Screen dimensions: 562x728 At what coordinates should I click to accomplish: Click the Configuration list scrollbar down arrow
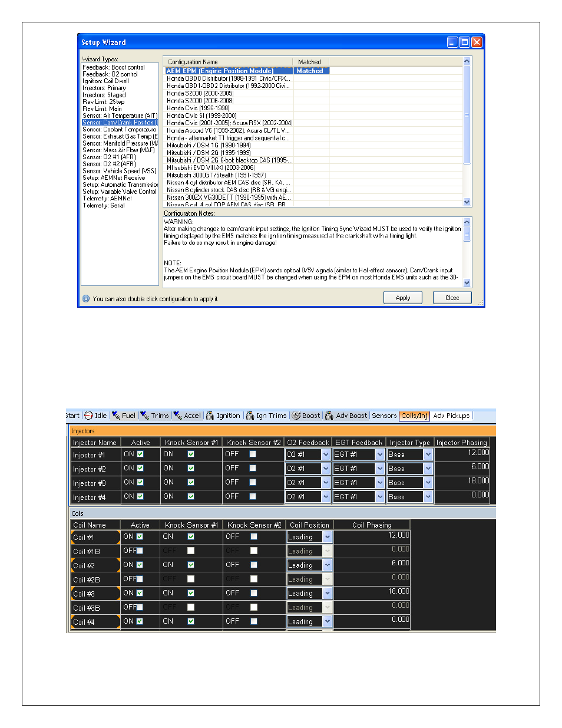(467, 202)
